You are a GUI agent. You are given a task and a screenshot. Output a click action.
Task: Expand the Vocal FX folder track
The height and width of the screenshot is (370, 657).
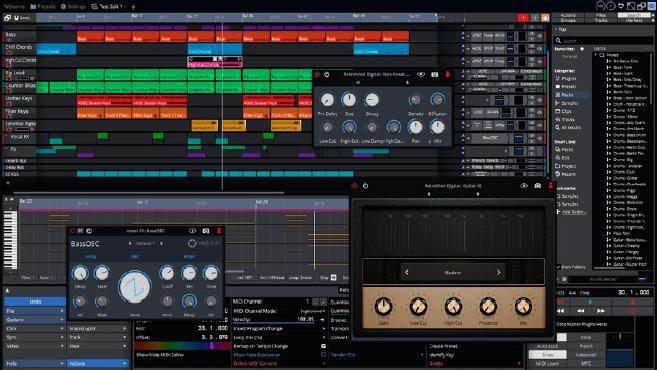click(6, 137)
